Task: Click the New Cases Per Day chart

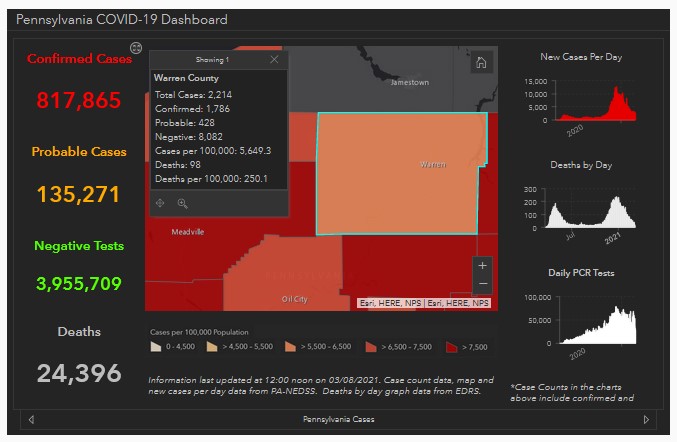Action: pos(580,100)
